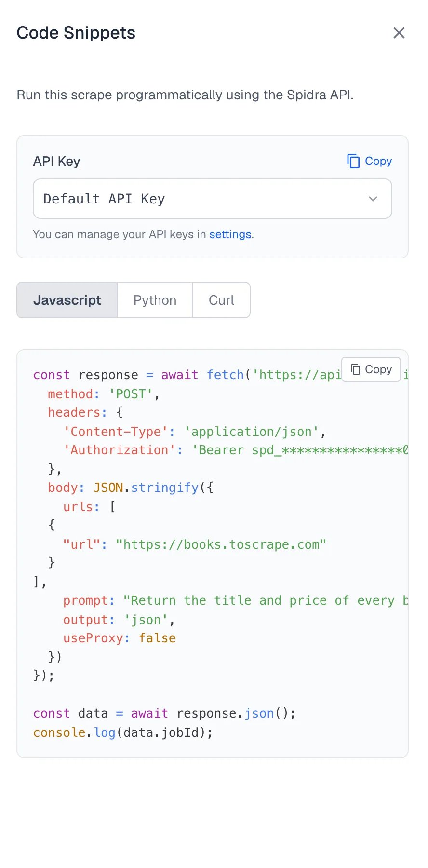Click the 'body: JSON.stringify({' line
428x868 pixels.
pos(131,488)
